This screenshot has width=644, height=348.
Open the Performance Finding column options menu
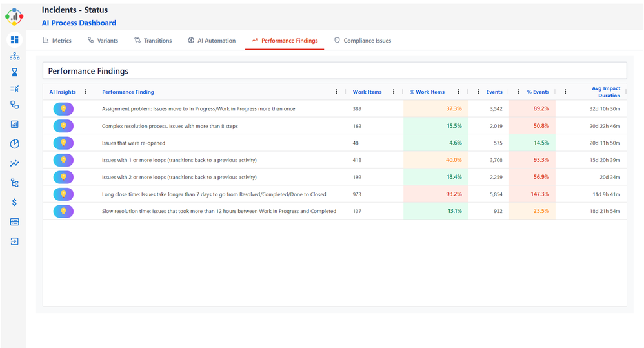pos(337,92)
